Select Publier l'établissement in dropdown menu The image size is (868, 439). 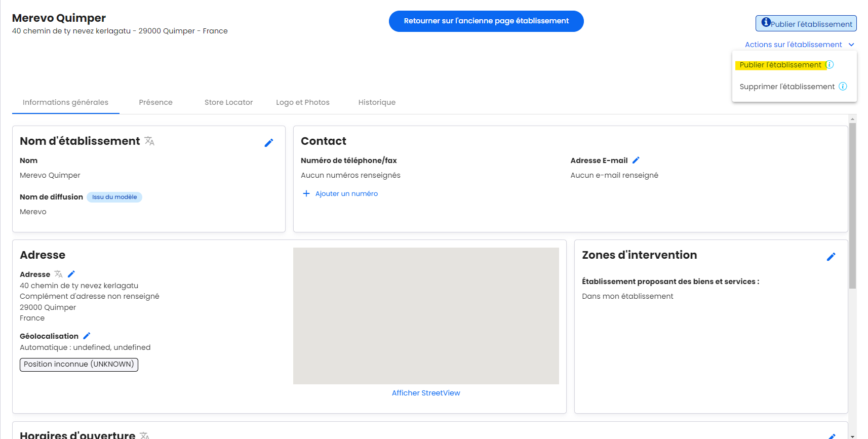780,65
